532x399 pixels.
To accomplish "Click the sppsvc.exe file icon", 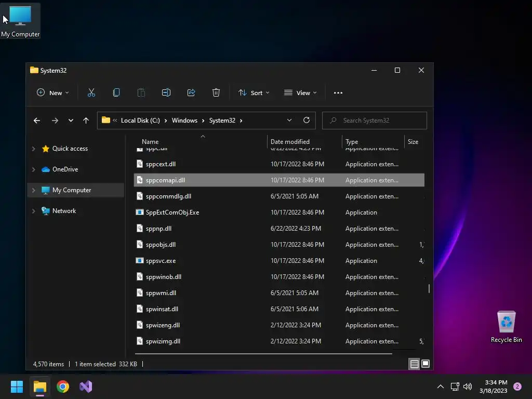I will click(x=139, y=261).
